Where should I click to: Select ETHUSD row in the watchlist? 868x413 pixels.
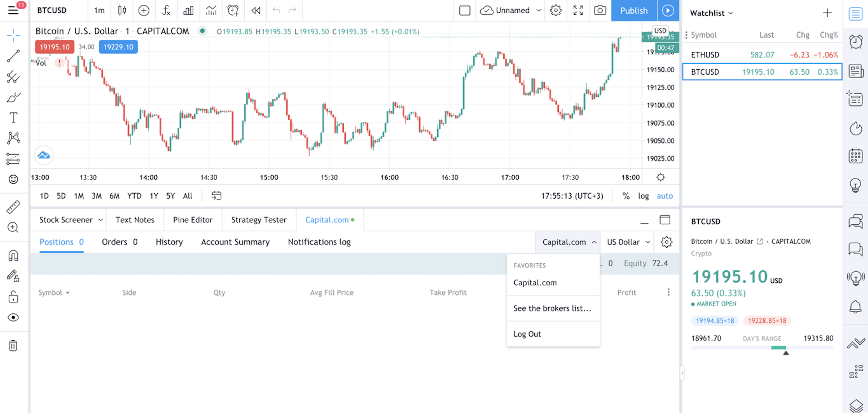coord(762,55)
